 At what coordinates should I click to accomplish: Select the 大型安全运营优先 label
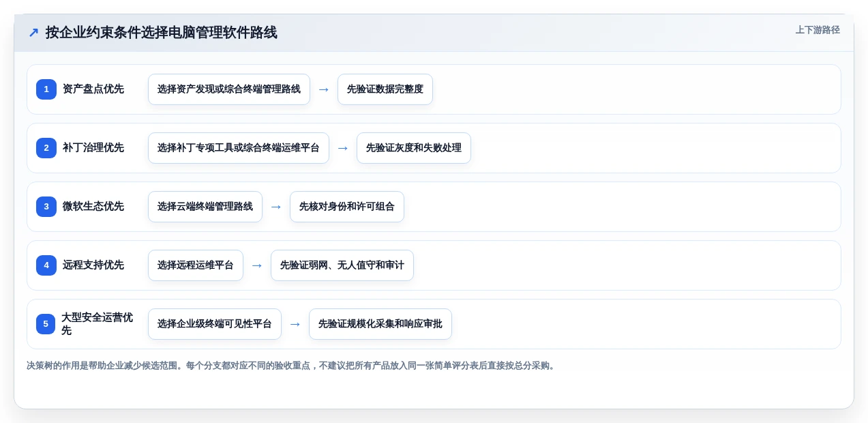point(98,324)
